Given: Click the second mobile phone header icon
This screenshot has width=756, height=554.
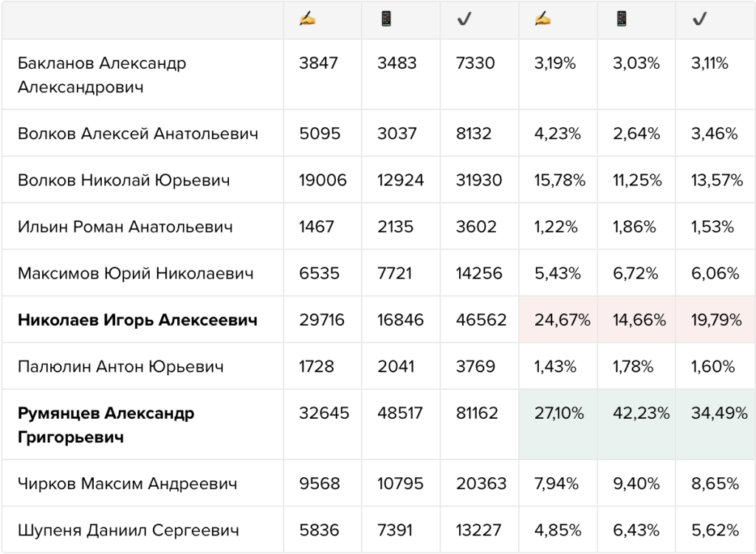Looking at the screenshot, I should [x=621, y=19].
